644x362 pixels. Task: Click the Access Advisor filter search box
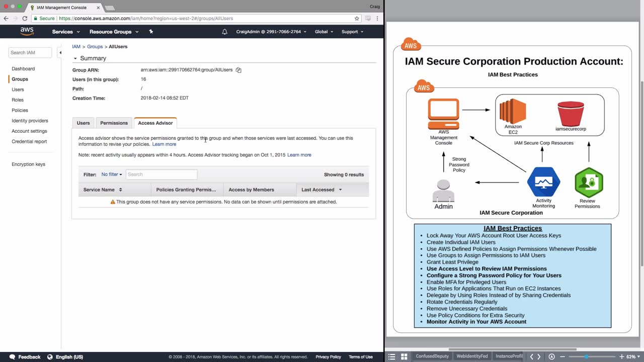click(162, 174)
